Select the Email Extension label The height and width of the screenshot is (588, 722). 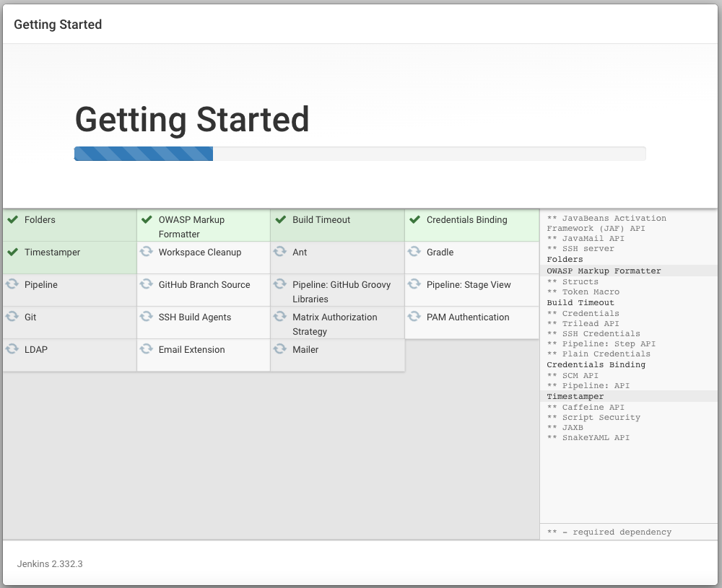pos(191,350)
